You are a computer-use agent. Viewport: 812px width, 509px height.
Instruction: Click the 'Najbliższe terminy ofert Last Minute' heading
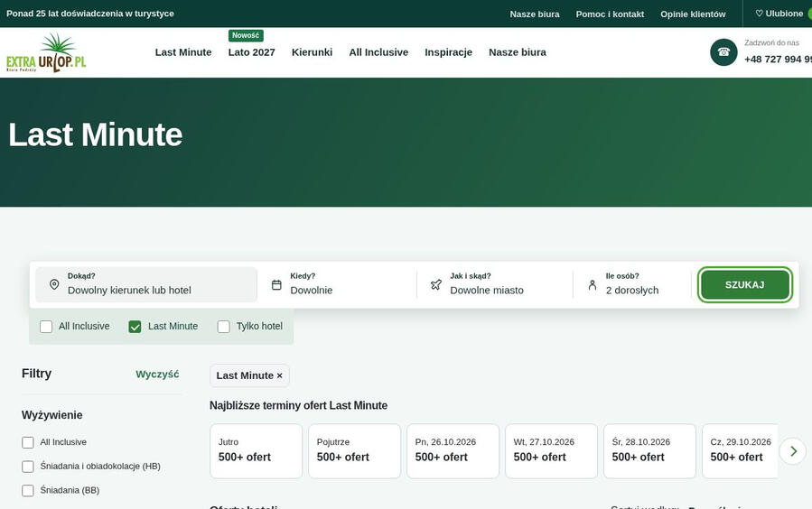[x=298, y=405]
